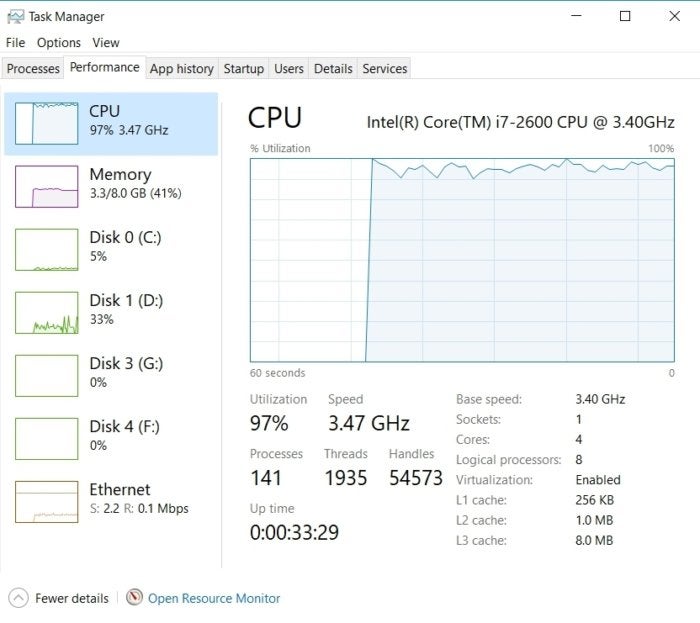Click the Memory 3.3/8.0 GB (41%) text

click(136, 193)
